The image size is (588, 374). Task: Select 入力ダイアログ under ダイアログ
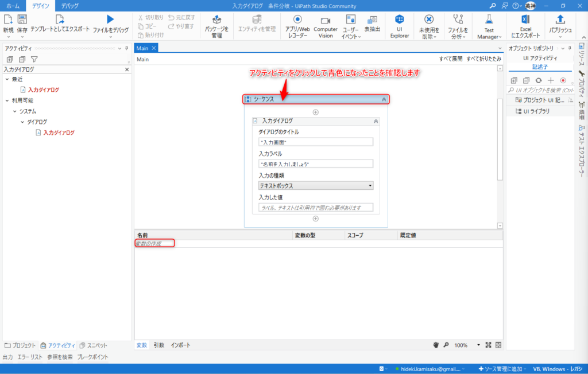click(59, 133)
